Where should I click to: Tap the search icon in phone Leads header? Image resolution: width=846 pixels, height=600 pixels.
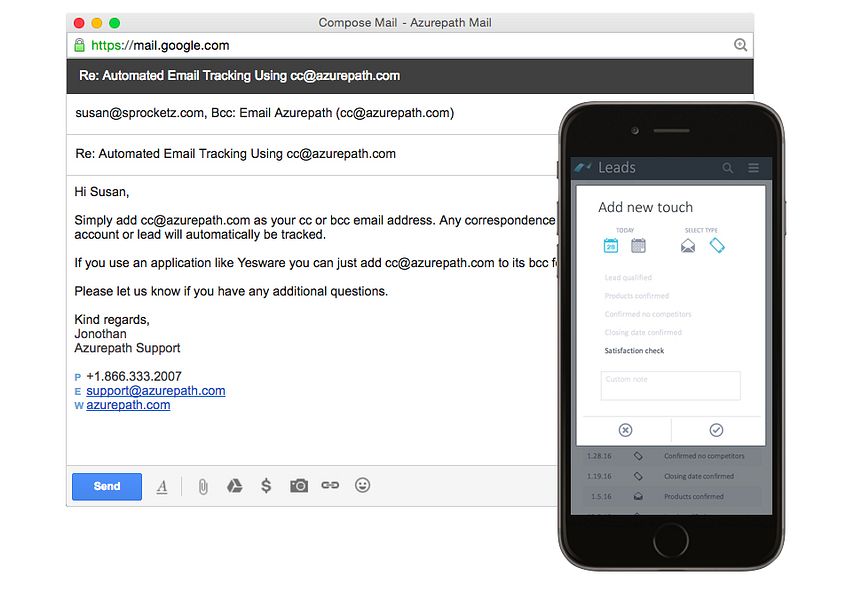(728, 168)
